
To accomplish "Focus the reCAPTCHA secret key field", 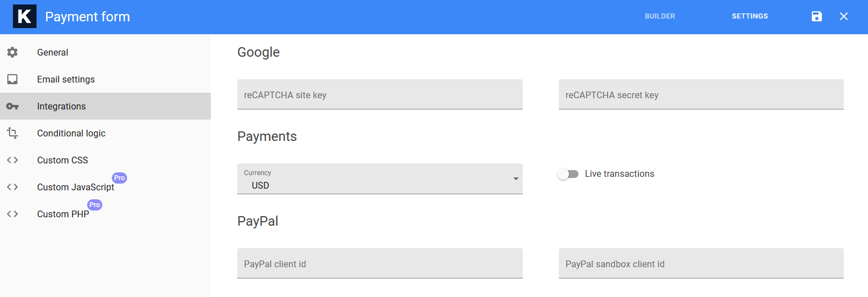I will point(701,94).
